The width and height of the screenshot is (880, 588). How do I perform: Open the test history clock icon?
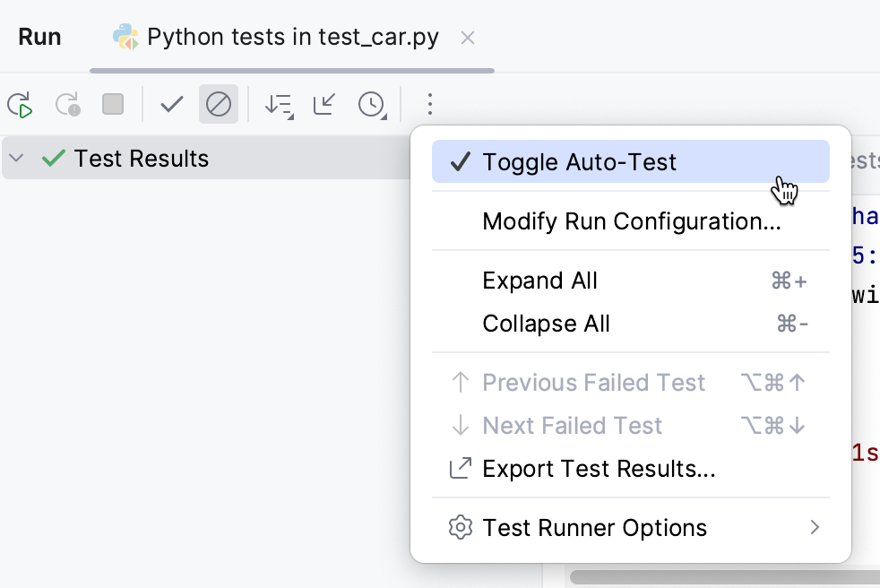371,105
